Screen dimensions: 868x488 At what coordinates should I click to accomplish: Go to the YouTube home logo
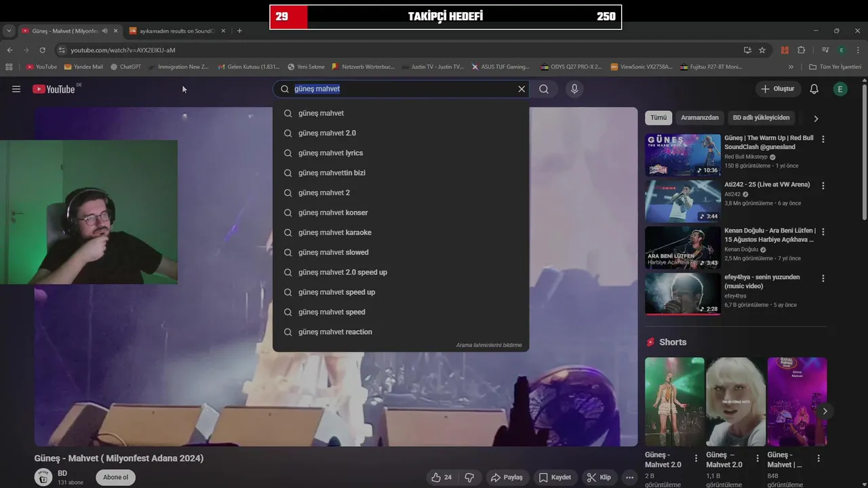click(x=54, y=89)
